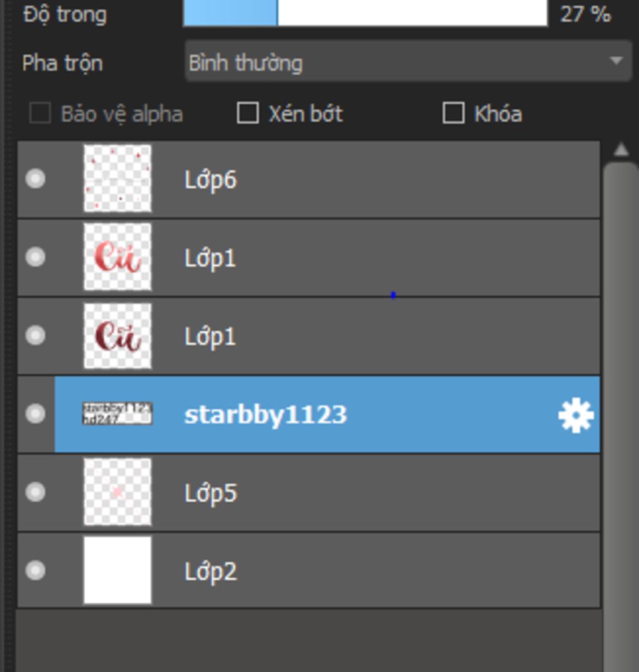Screen dimensions: 639x672
Task: Enable the Khóa checkbox
Action: (454, 113)
